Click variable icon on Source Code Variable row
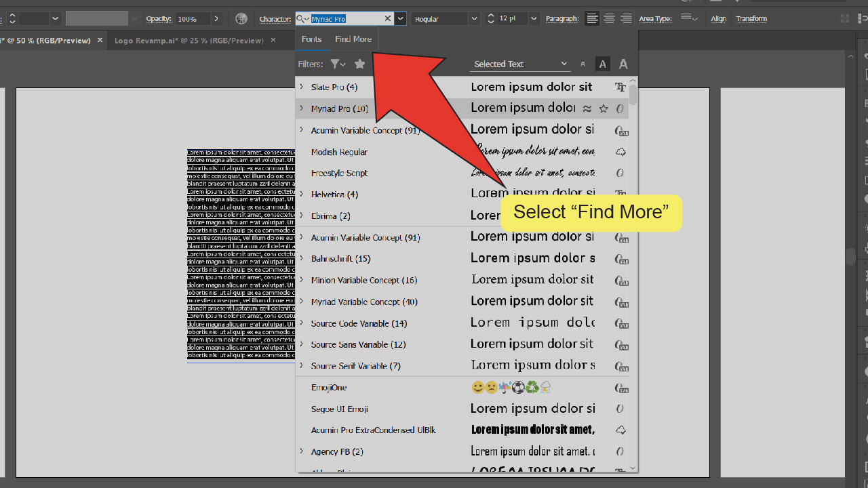Viewport: 868px width, 488px height. [621, 323]
